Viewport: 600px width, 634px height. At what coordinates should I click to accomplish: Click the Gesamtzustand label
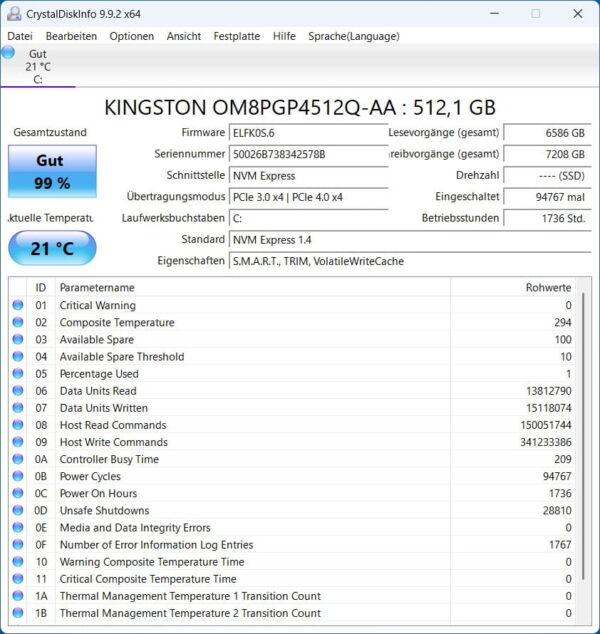50,132
